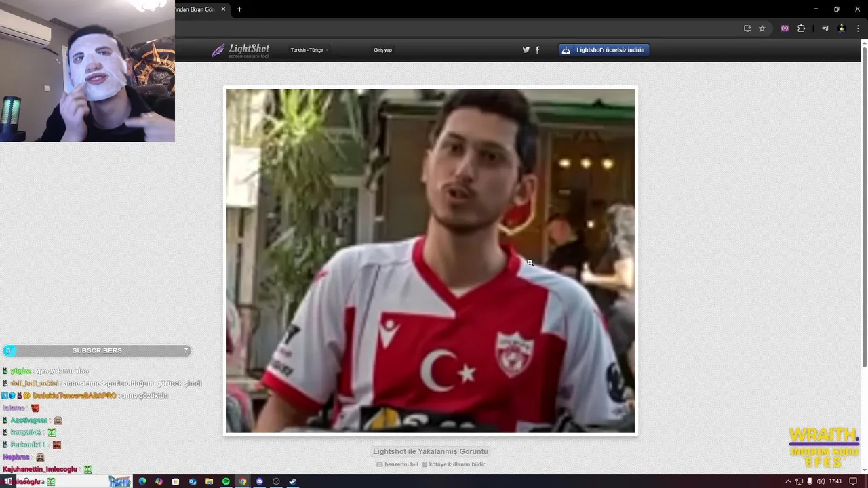The height and width of the screenshot is (488, 868).
Task: Open the Facebook link in the Lightshot header
Action: click(538, 49)
